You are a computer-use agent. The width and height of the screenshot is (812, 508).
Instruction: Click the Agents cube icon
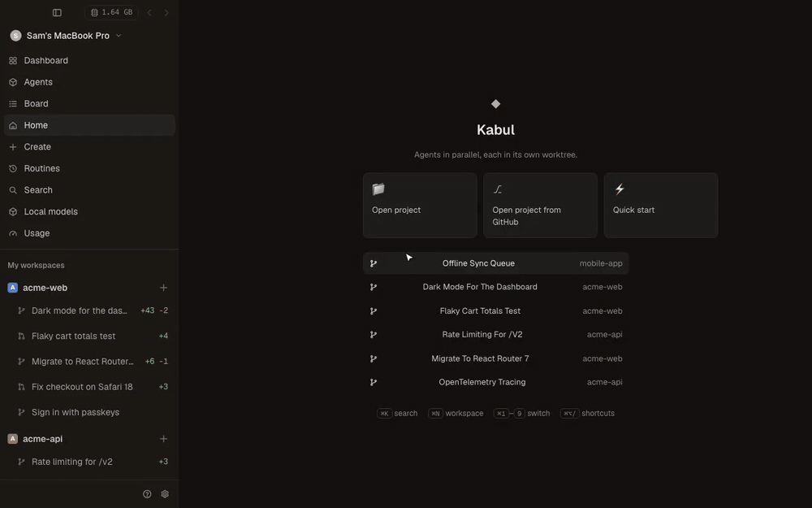point(13,82)
